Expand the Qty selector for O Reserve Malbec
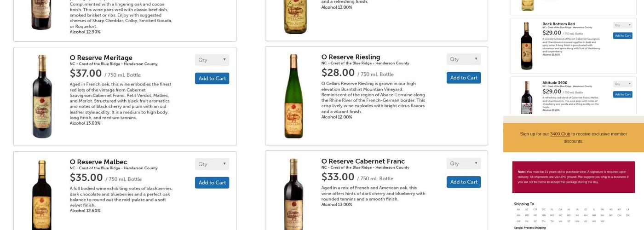 point(212,164)
